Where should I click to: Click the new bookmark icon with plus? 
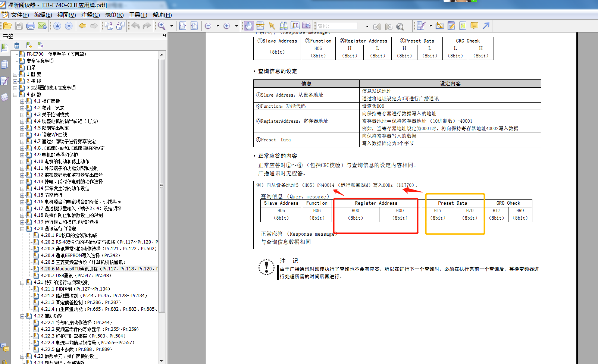[x=29, y=45]
